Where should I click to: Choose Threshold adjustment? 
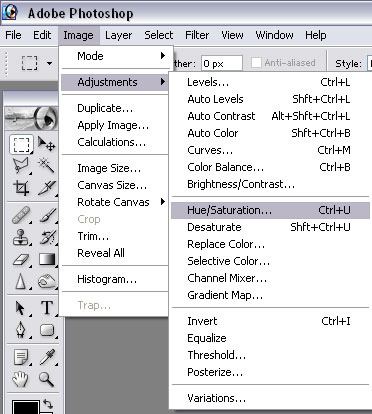coord(270,355)
